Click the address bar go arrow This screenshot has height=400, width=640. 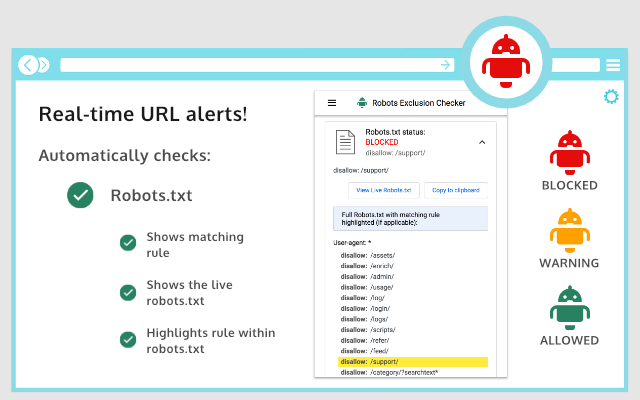445,65
